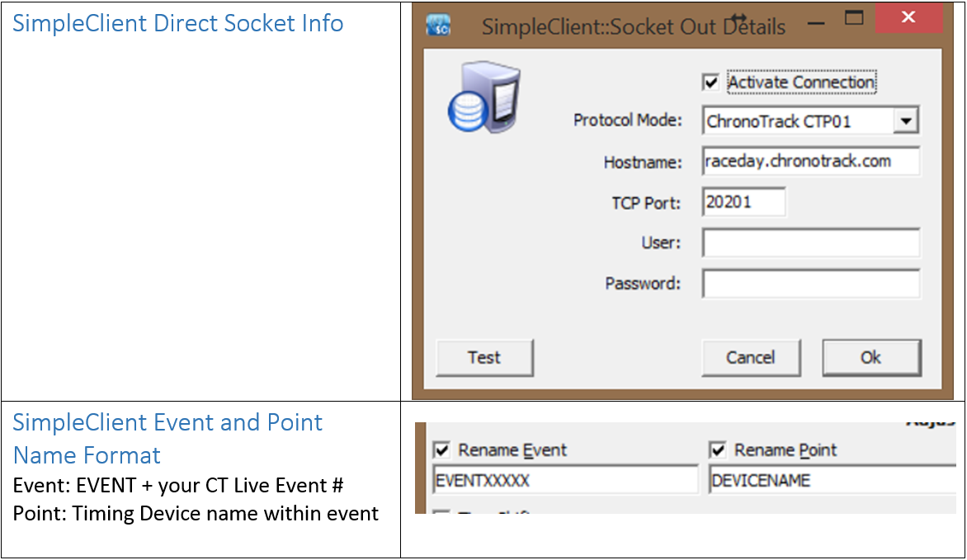Image resolution: width=967 pixels, height=560 pixels.
Task: Click the 'Hostname:' label
Action: point(643,162)
